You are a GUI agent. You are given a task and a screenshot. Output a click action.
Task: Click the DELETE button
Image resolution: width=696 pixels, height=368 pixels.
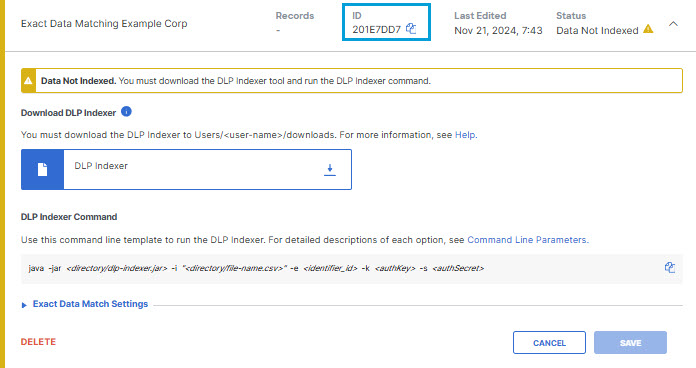tap(38, 342)
